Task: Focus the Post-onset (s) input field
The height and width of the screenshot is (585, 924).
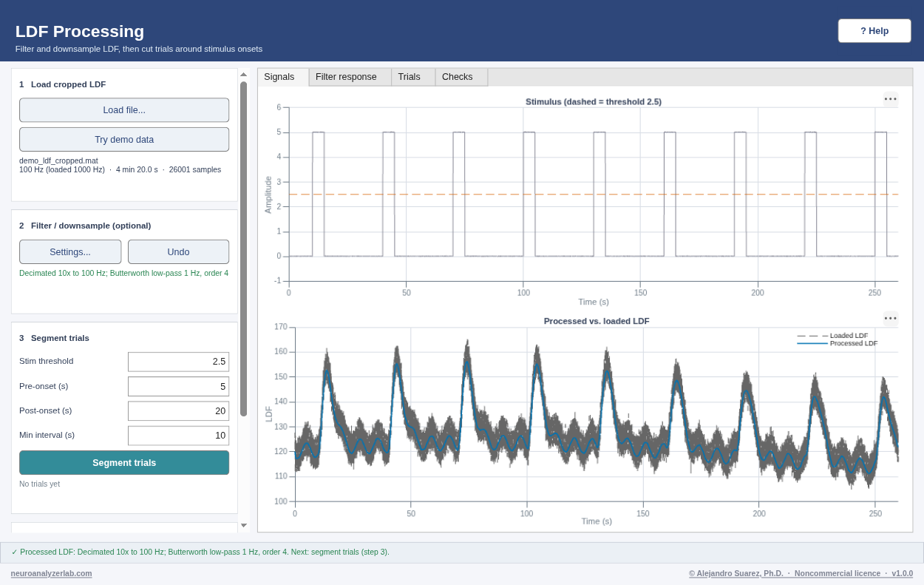Action: (x=178, y=411)
